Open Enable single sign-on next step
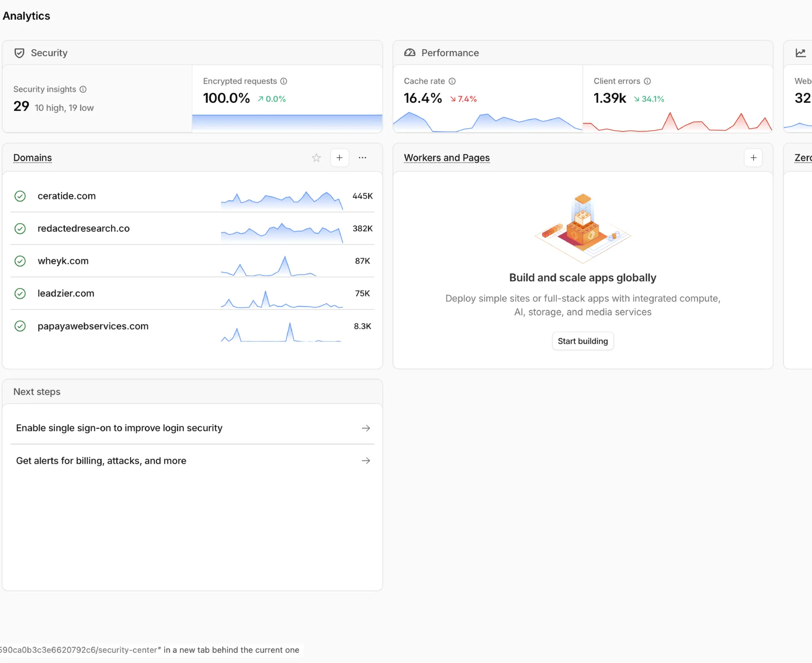The image size is (812, 663). pos(192,428)
